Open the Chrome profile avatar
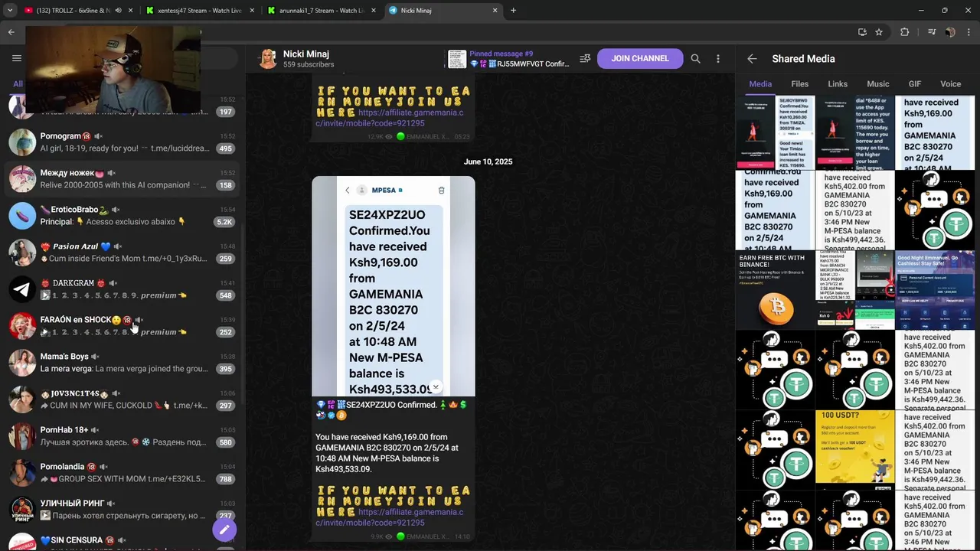 (x=950, y=32)
